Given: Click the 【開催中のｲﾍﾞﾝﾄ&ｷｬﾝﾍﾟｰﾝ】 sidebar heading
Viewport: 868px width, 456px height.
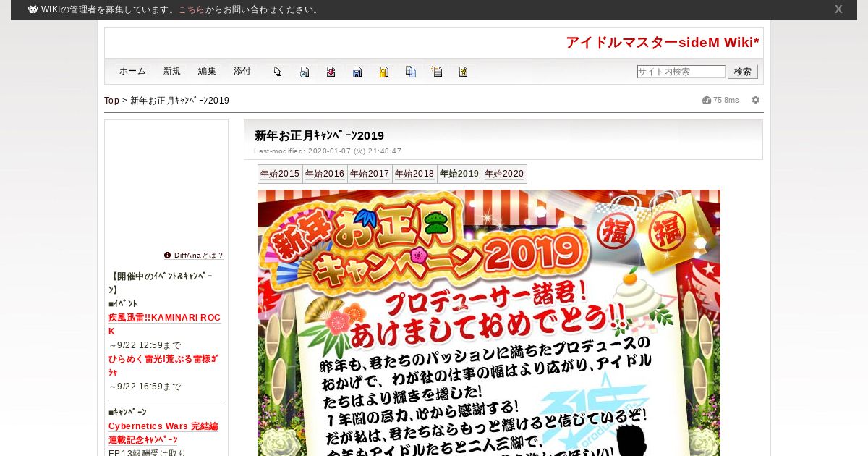Looking at the screenshot, I should point(161,283).
